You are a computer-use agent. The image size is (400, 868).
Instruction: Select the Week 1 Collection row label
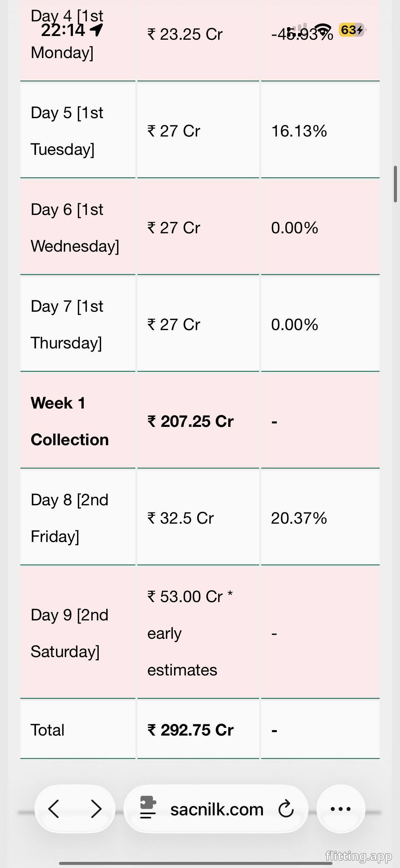70,421
